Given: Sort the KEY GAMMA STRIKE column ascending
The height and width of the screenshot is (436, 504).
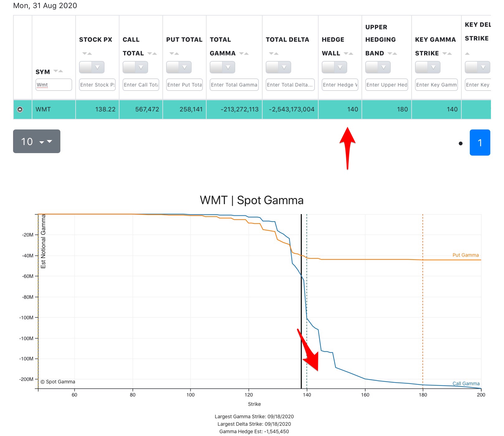Looking at the screenshot, I should click(x=449, y=53).
